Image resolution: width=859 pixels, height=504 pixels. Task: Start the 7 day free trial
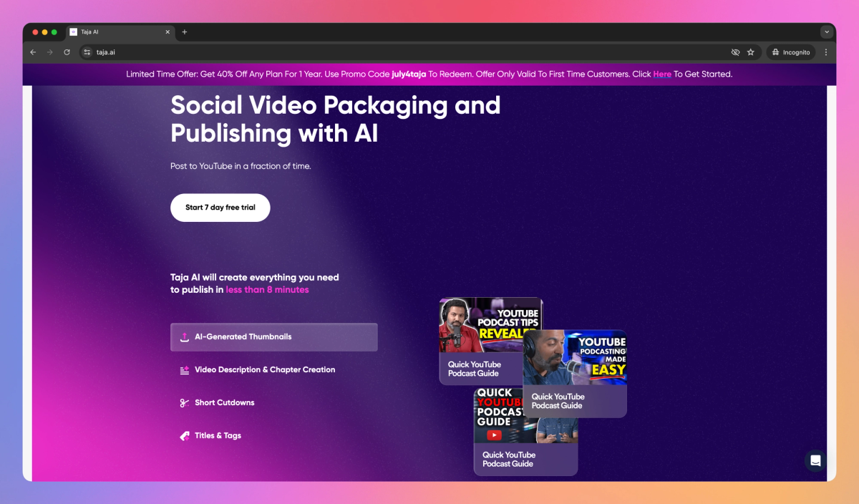[220, 208]
